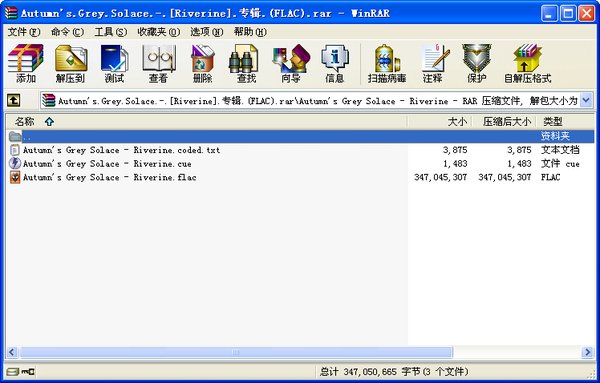This screenshot has width=600, height=383.
Task: Sort by 压缩后大小 column header
Action: point(504,122)
